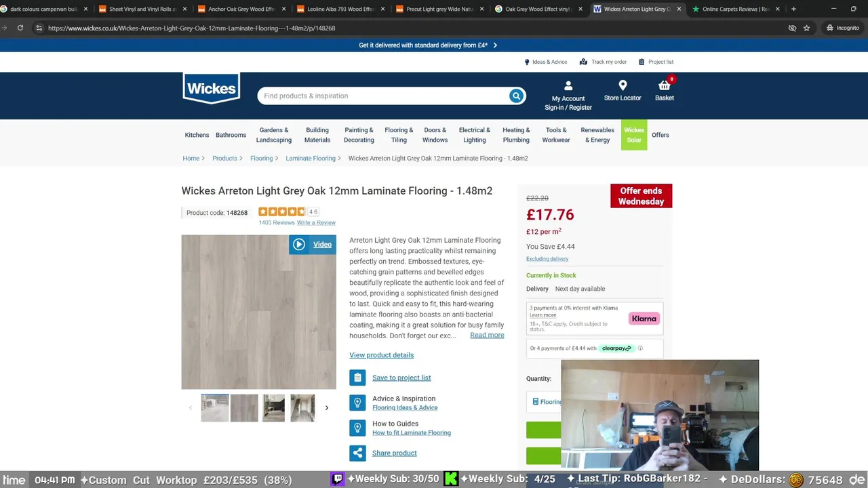Click the search magnifier icon
868x488 pixels.
point(516,96)
